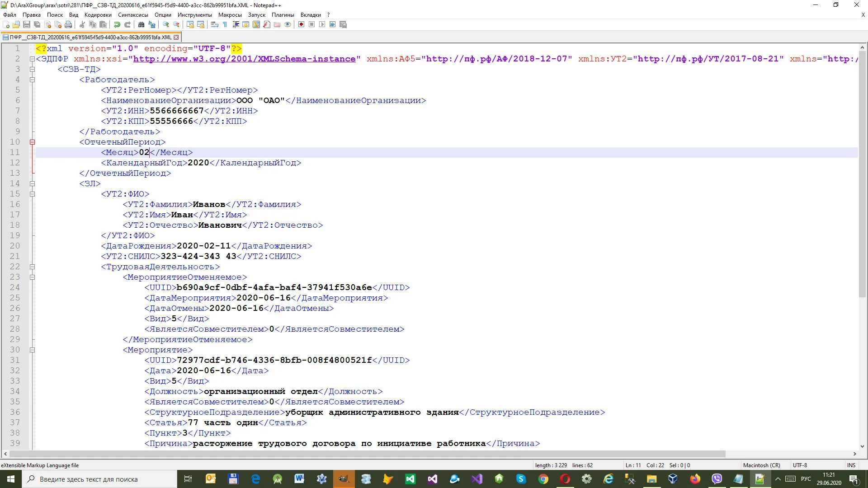Toggle the Function List toolbar icon
This screenshot has width=868, height=488.
[267, 24]
